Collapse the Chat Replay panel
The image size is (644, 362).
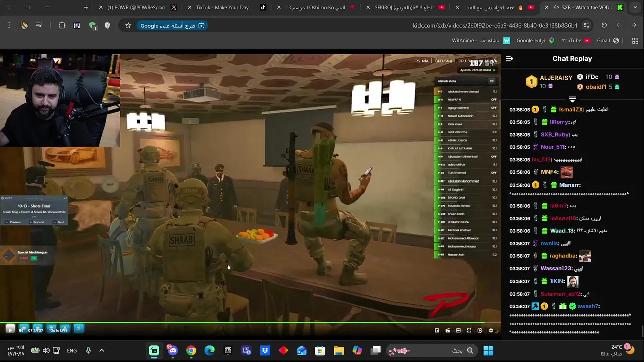[509, 59]
